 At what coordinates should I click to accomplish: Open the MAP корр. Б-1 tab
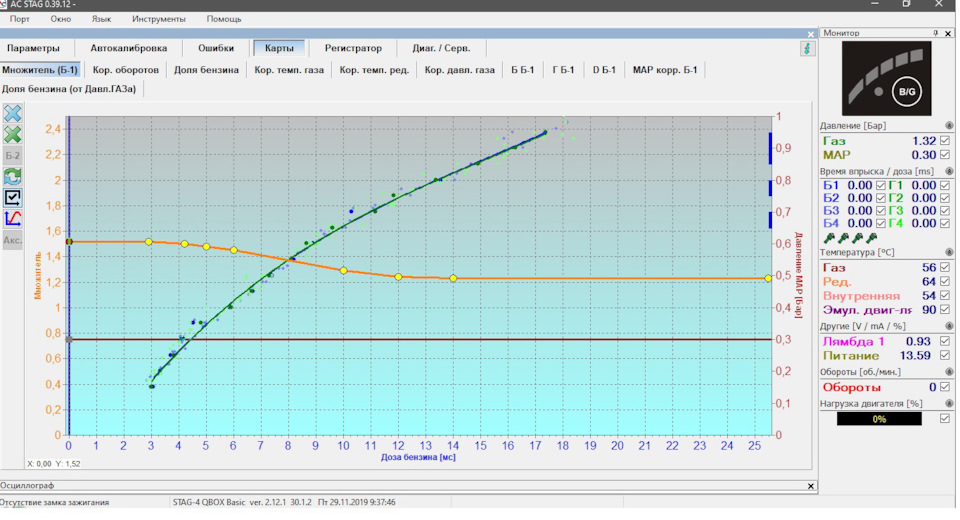click(x=665, y=70)
